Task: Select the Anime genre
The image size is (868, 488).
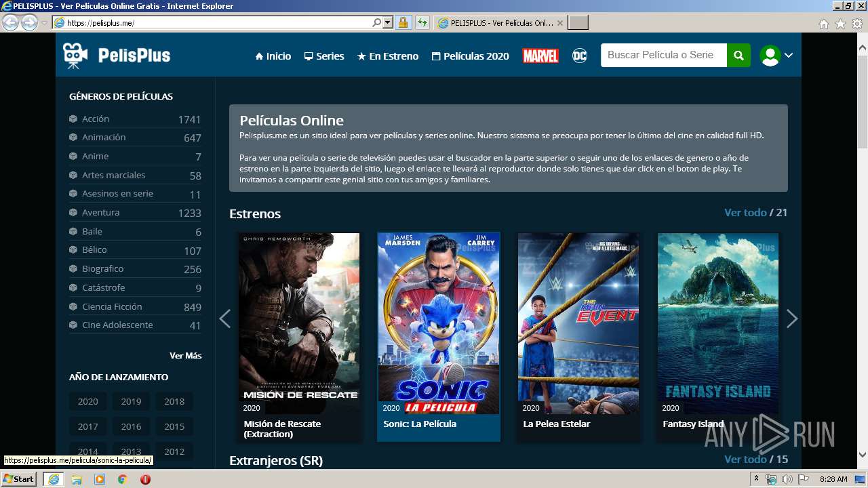Action: 135,156
